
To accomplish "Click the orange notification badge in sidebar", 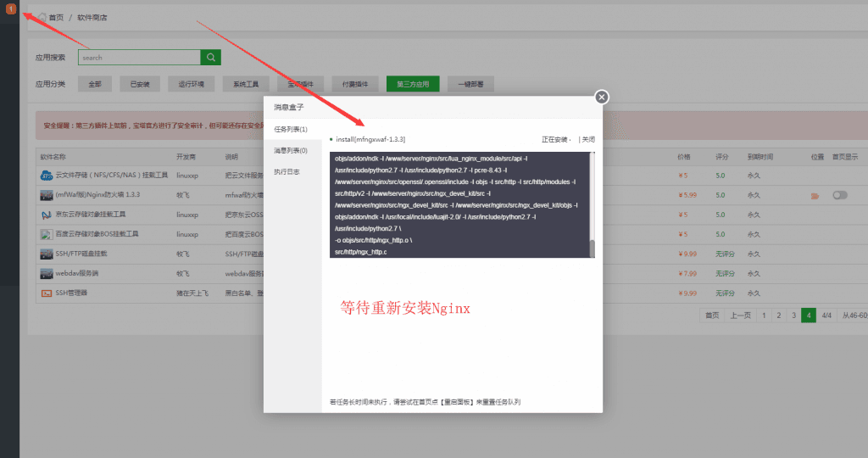I will [x=10, y=9].
